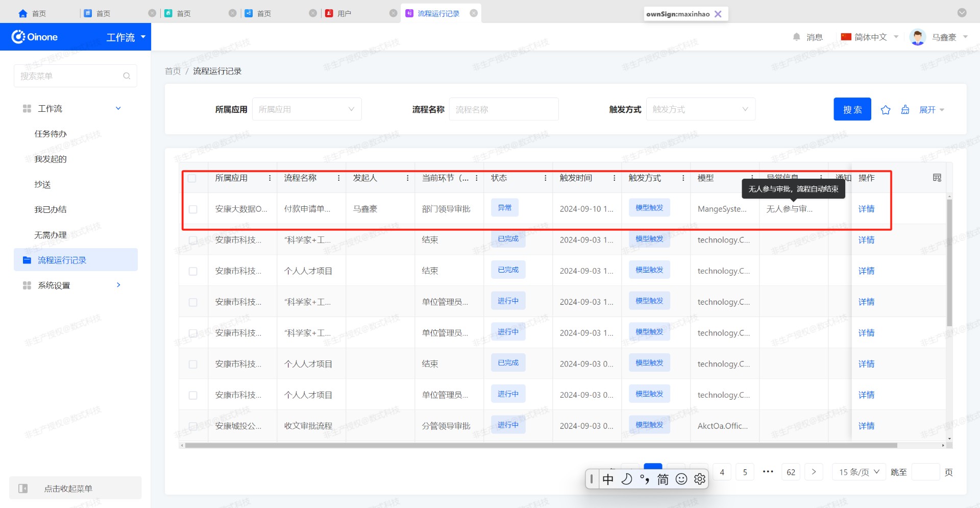Click the 流程名称 column menu dots

pyautogui.click(x=339, y=178)
